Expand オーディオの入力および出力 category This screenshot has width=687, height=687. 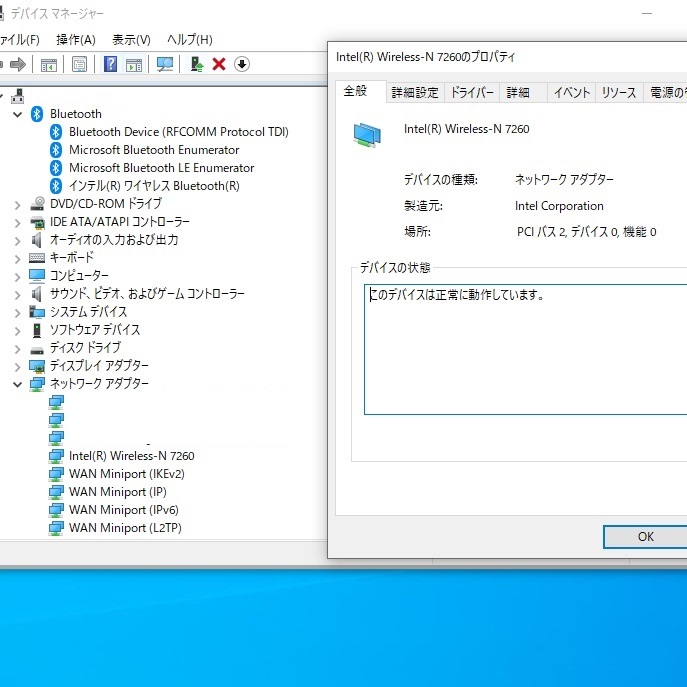[x=18, y=241]
